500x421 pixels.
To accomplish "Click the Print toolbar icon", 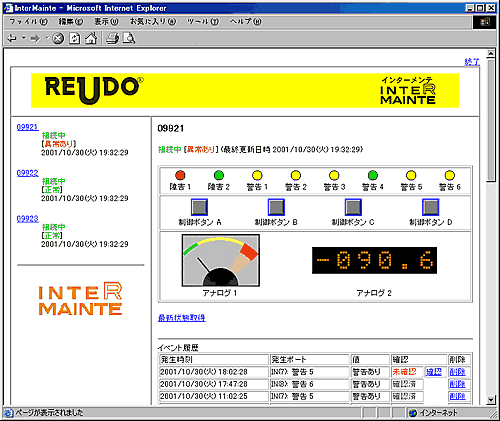I will tap(113, 39).
